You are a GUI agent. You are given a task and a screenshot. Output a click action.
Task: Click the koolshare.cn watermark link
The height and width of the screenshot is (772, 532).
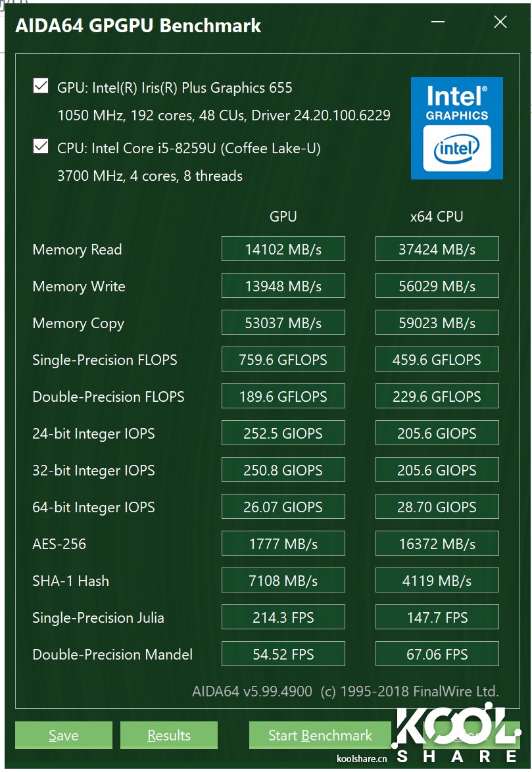tap(362, 758)
